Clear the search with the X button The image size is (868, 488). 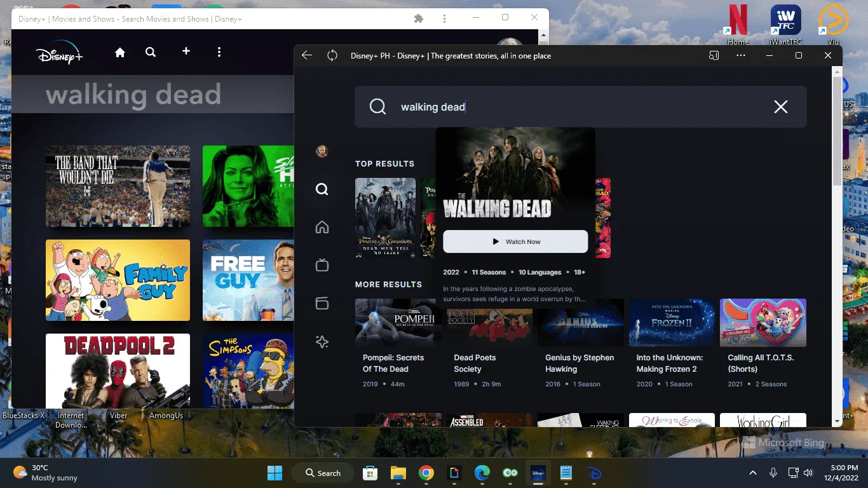click(781, 107)
